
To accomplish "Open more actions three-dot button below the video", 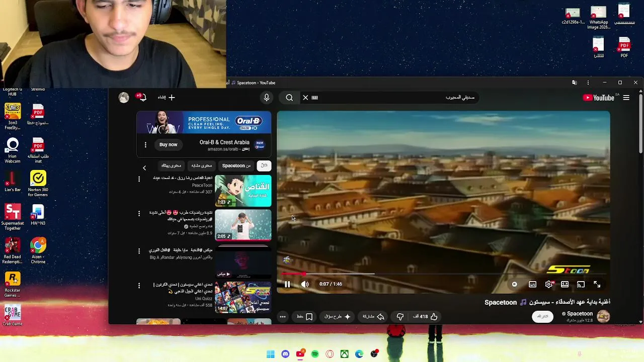I will (x=283, y=316).
